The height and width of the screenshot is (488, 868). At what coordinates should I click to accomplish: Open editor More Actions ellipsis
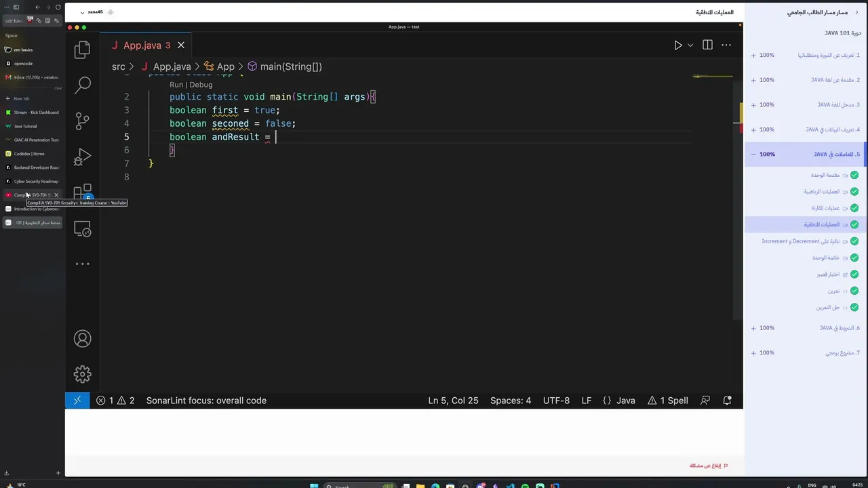point(726,45)
